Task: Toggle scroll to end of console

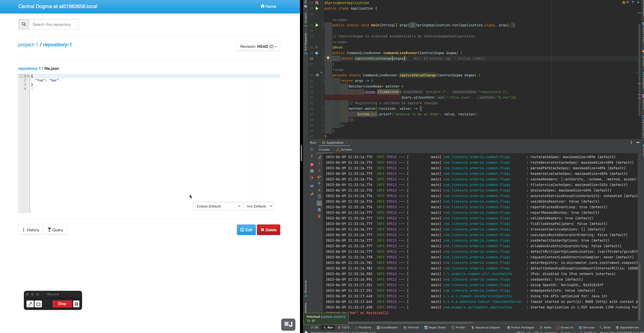Action: coord(319,203)
